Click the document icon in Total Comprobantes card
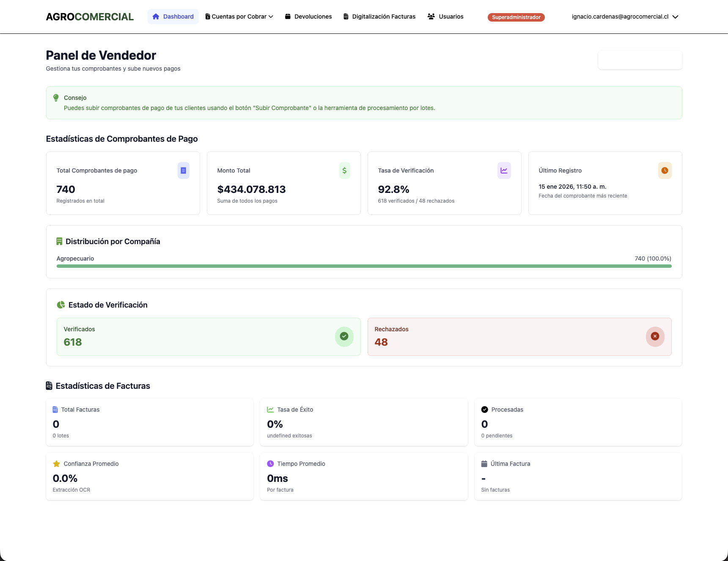Image resolution: width=728 pixels, height=561 pixels. [183, 170]
